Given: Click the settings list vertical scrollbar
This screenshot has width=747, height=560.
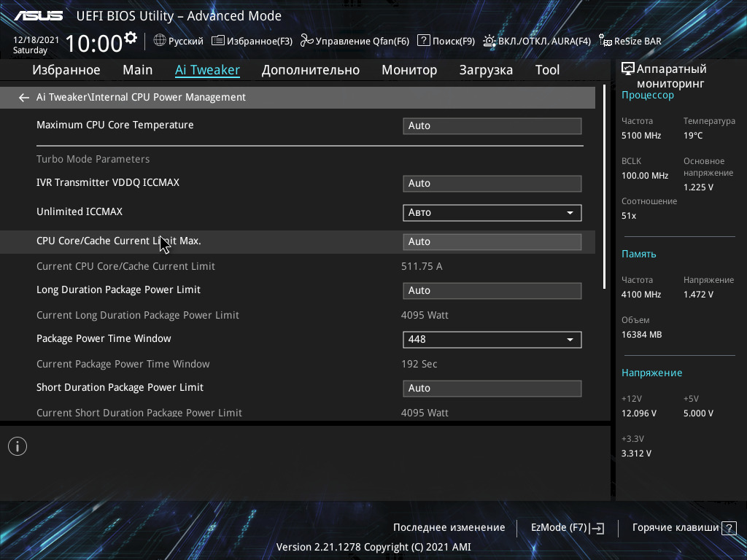Looking at the screenshot, I should point(604,187).
